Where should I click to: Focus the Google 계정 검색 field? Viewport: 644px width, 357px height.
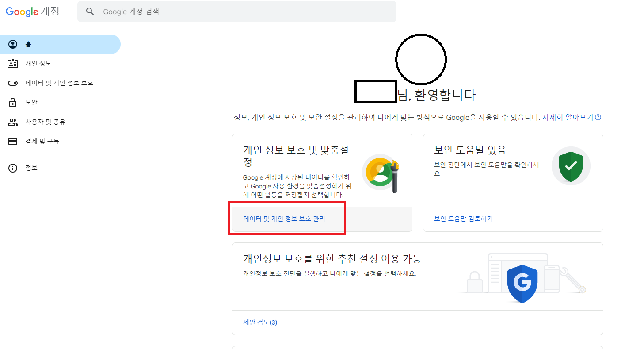(237, 12)
